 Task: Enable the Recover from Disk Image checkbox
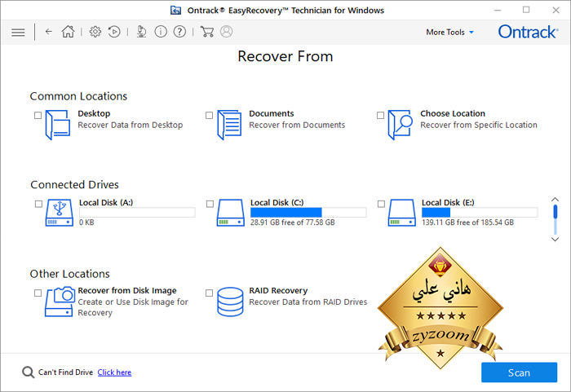coord(38,293)
